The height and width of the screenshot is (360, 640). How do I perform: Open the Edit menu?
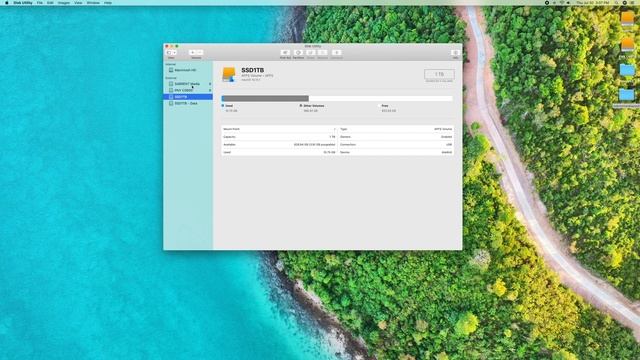[x=50, y=3]
